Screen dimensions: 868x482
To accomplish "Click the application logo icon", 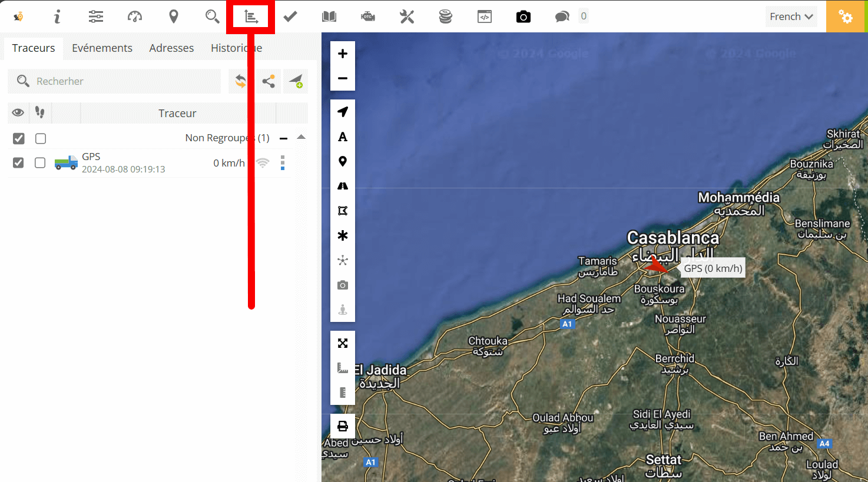I will pyautogui.click(x=18, y=16).
